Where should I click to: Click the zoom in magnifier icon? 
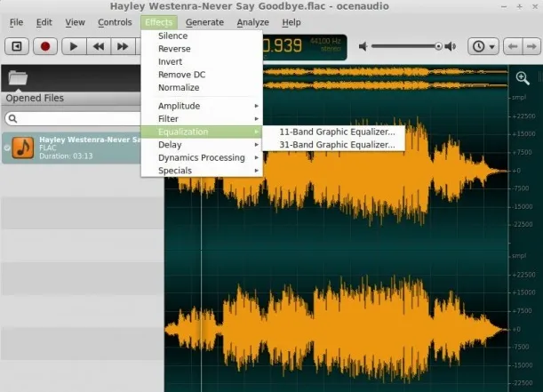(523, 78)
